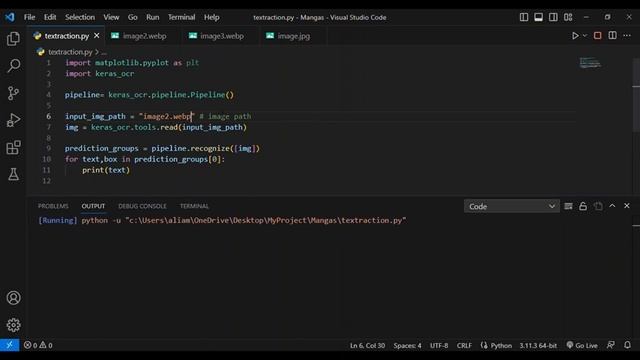This screenshot has width=640, height=360.
Task: Toggle the output auto-scroll lock
Action: pyautogui.click(x=583, y=206)
